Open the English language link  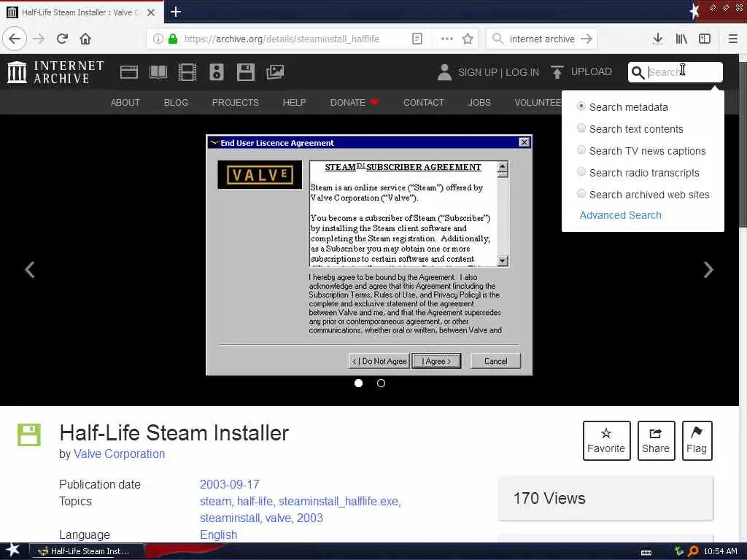point(218,534)
